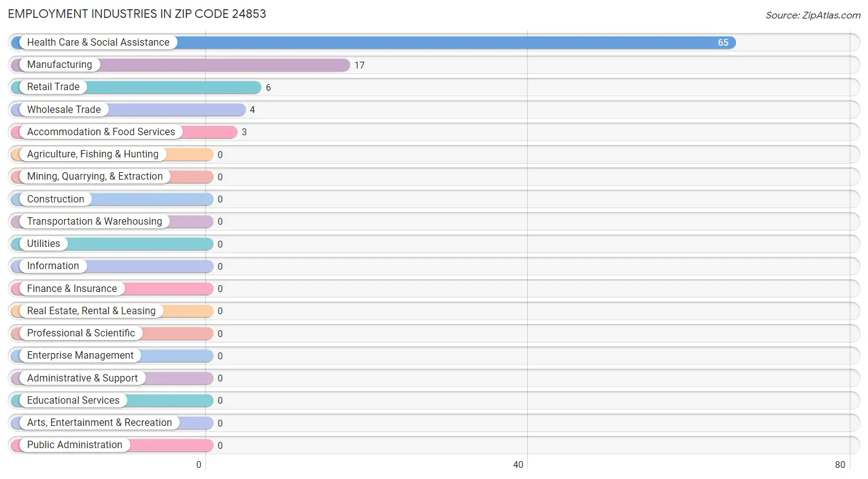The image size is (868, 479).
Task: Select Mining, Quarrying, & Extraction label
Action: (x=95, y=177)
